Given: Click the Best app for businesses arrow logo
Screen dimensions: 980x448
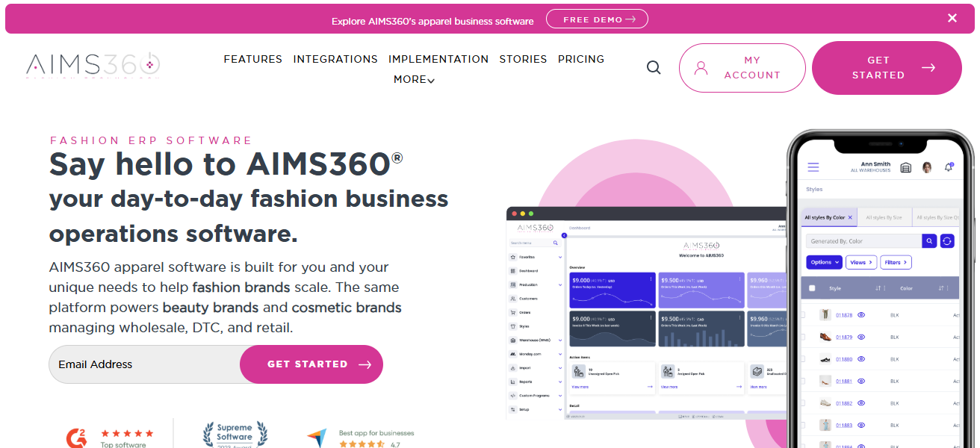Looking at the screenshot, I should [317, 438].
